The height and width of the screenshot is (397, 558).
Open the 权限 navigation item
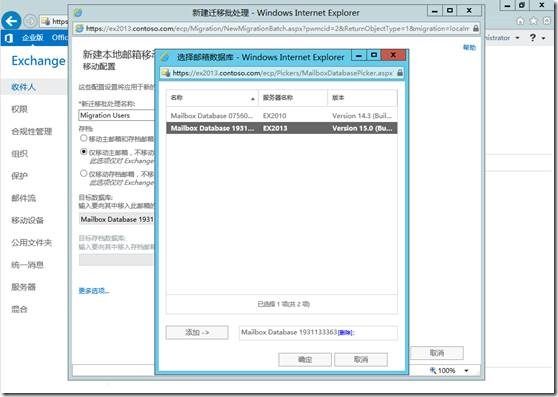click(19, 109)
